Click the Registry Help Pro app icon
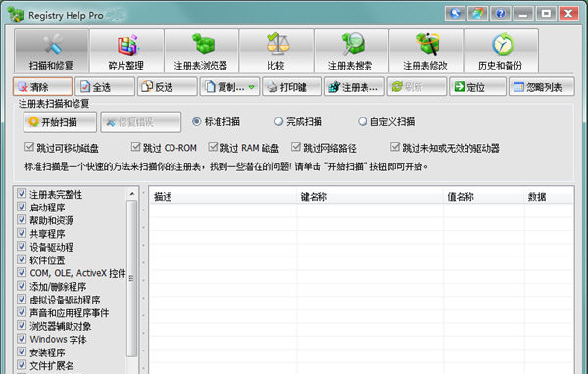Image resolution: width=588 pixels, height=374 pixels. 16,15
